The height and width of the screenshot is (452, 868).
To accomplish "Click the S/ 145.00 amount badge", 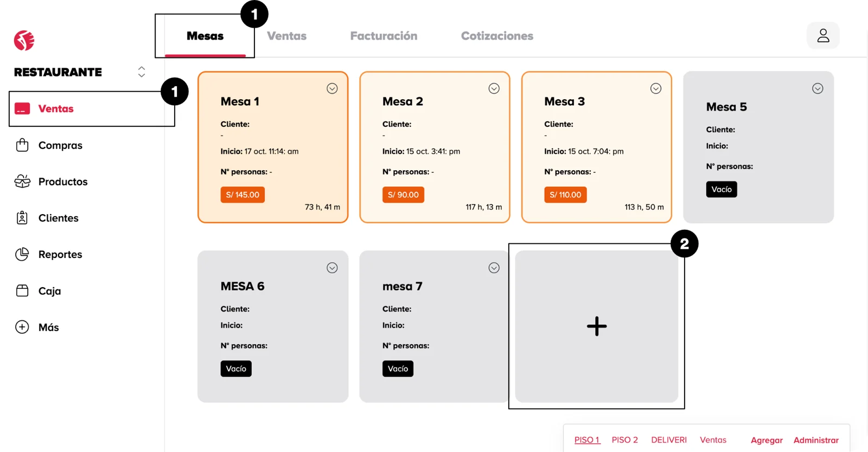I will click(x=242, y=195).
